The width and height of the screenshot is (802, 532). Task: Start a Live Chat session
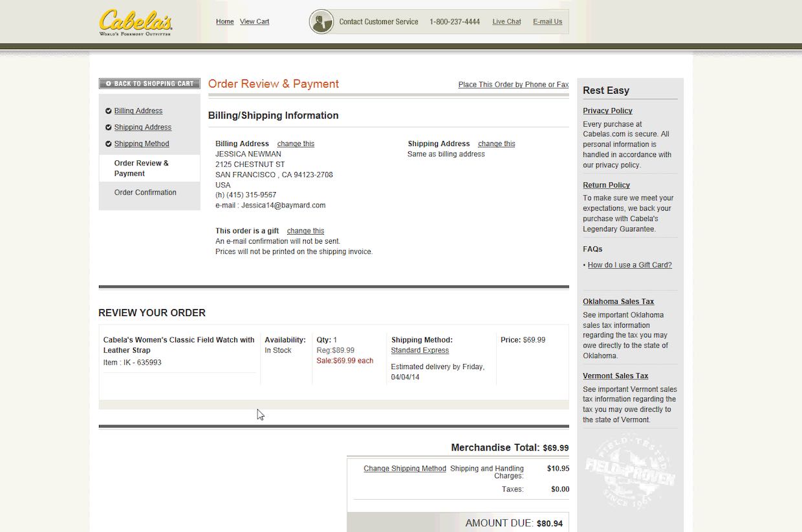pos(506,21)
